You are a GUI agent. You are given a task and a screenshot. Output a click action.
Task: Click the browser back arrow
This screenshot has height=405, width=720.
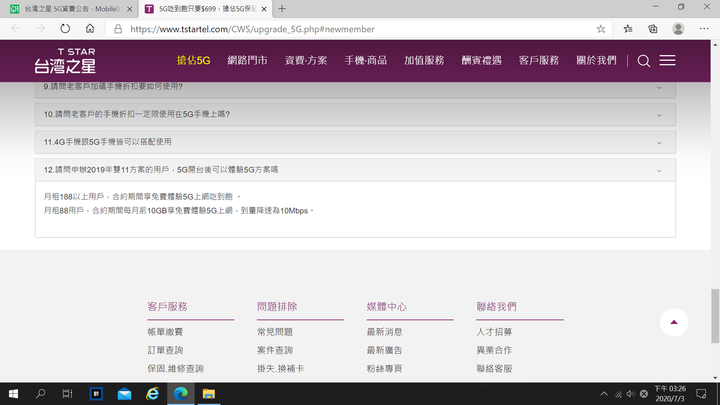16,29
